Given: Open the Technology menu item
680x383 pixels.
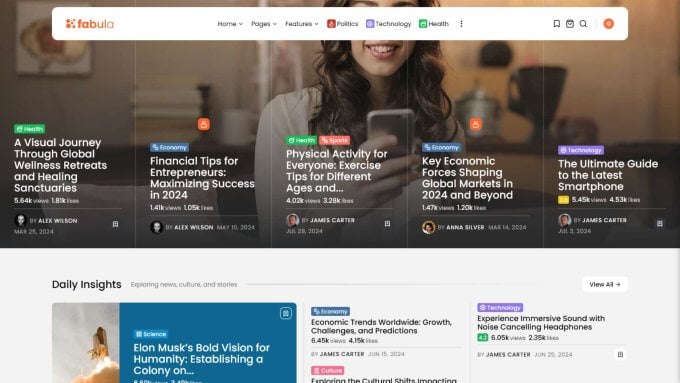Looking at the screenshot, I should point(389,24).
